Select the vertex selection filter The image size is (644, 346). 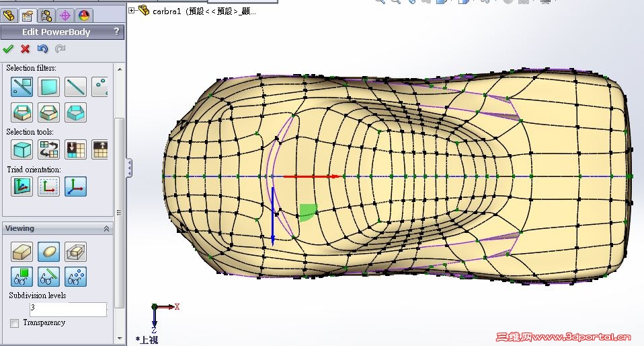[99, 87]
